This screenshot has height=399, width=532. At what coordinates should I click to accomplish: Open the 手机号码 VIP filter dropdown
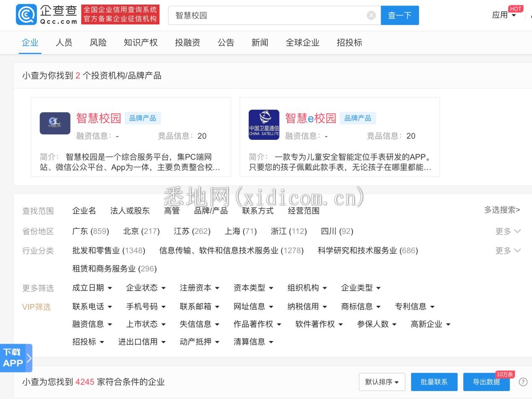coord(146,307)
